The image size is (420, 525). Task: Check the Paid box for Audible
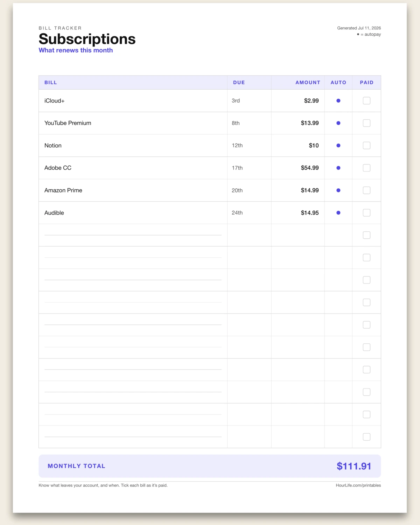tap(366, 213)
